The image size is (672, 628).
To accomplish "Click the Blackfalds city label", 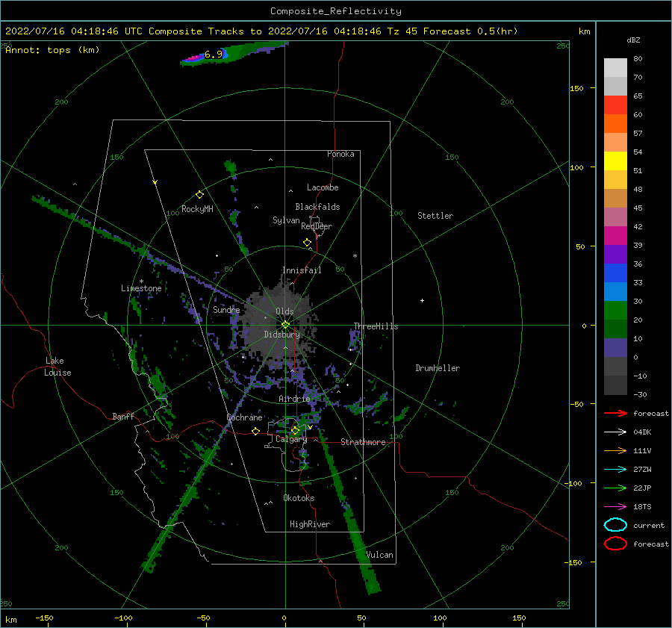I will (x=317, y=207).
